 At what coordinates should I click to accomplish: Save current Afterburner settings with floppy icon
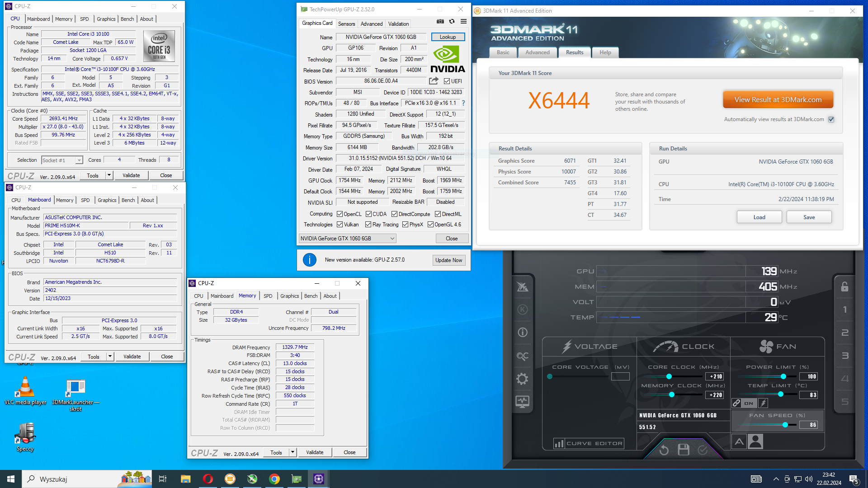point(684,450)
